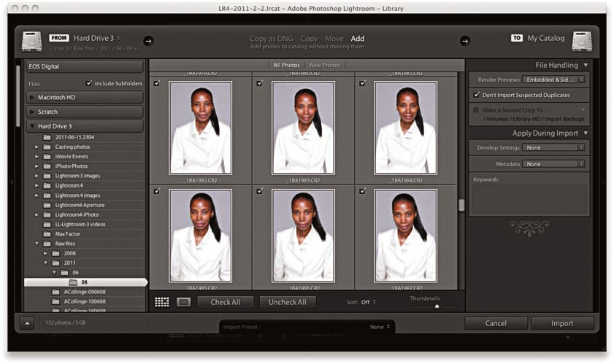Enable Make a Second Copy To checkbox

476,110
